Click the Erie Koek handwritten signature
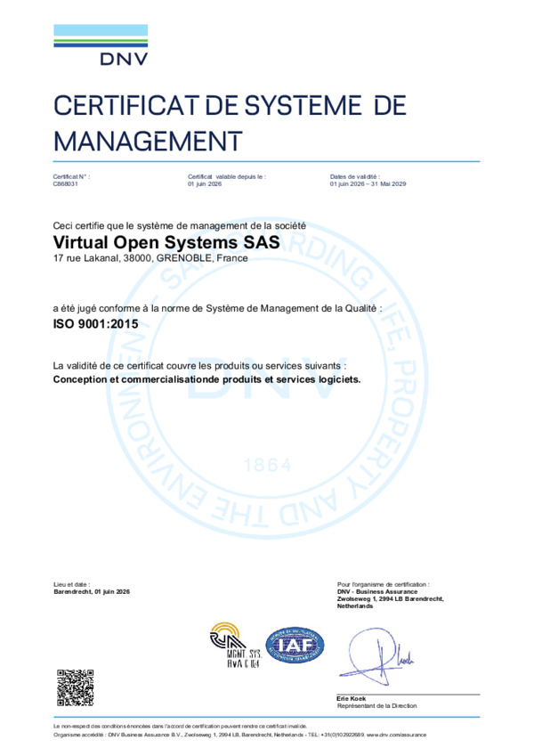 376,656
